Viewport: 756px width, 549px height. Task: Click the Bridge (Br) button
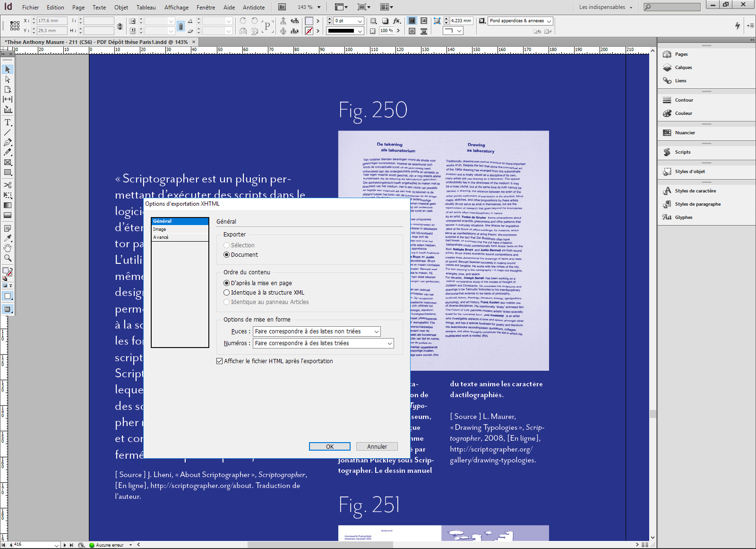click(282, 7)
